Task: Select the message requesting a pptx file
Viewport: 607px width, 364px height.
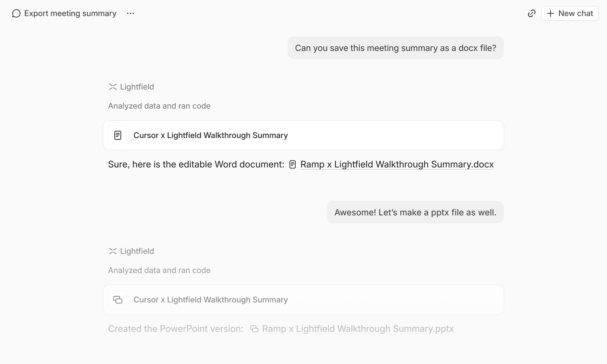Action: [x=415, y=212]
